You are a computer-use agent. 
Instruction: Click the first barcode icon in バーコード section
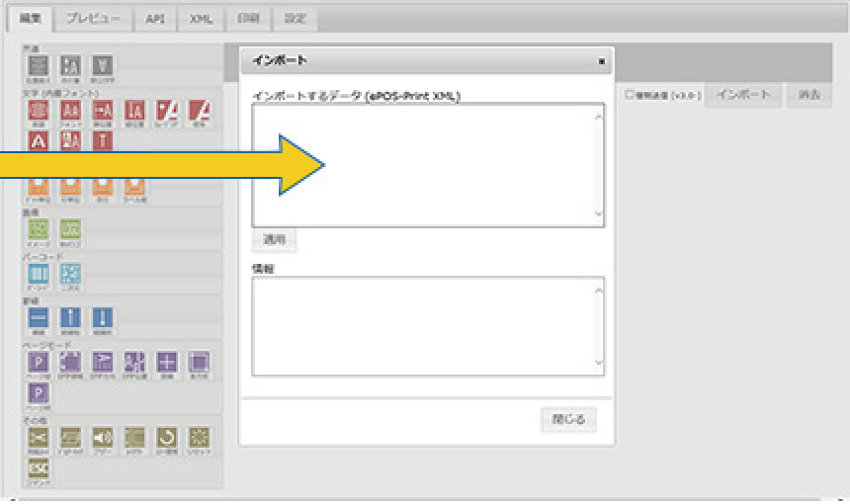pos(39,274)
